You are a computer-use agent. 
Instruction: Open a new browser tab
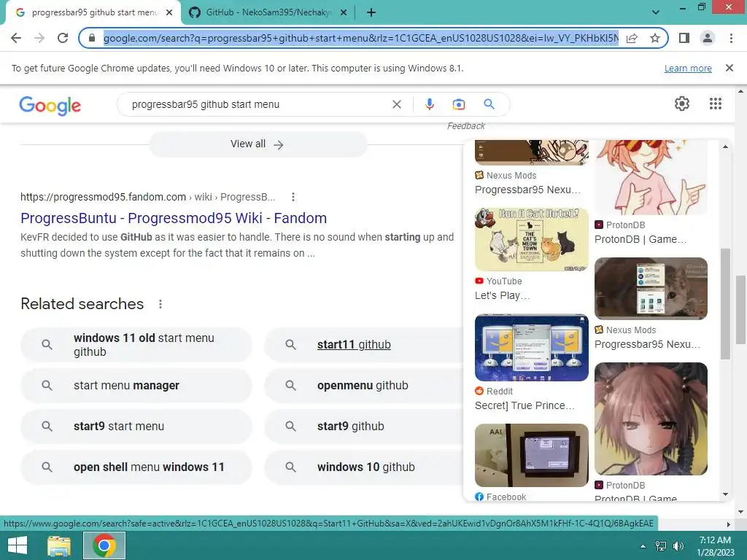(x=371, y=13)
